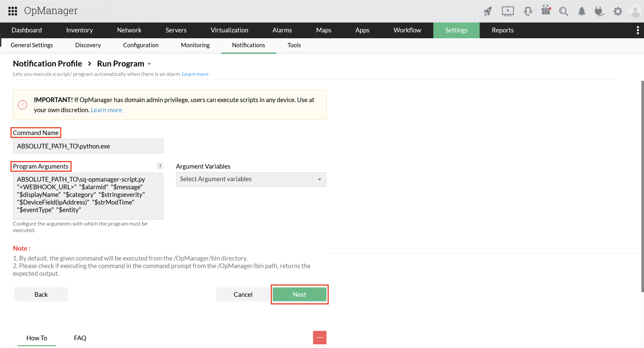Viewport: 644px width, 348px height.
Task: Click the headset support icon
Action: [528, 11]
